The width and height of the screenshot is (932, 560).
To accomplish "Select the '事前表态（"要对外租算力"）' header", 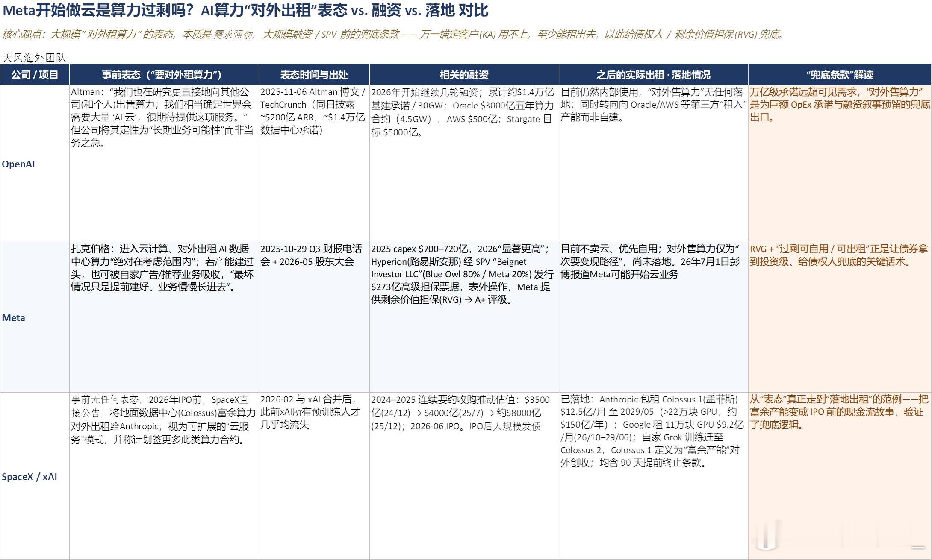I will coord(164,75).
